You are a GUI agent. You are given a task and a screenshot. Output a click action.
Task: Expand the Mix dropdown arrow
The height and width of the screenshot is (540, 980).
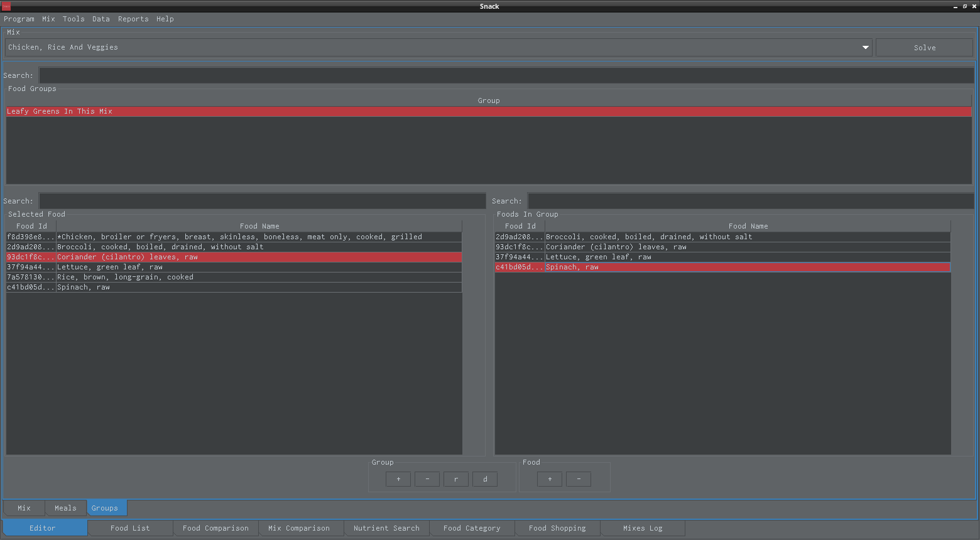865,48
